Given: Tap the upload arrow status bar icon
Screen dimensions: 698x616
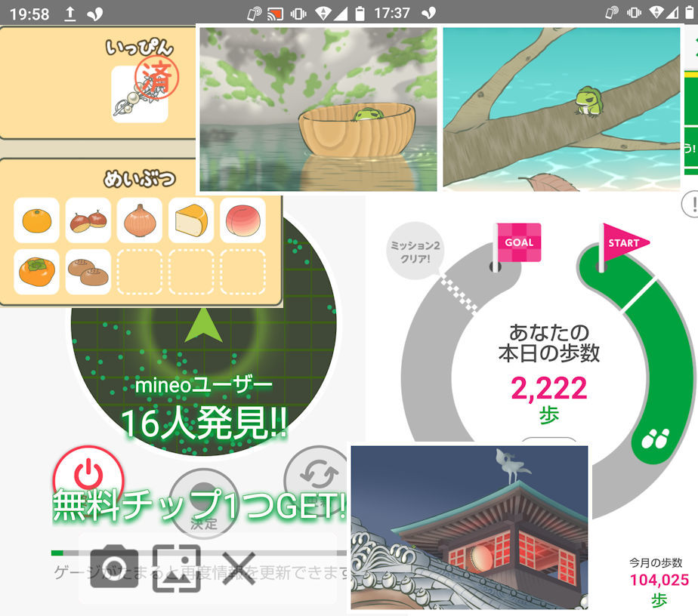Looking at the screenshot, I should coord(70,14).
